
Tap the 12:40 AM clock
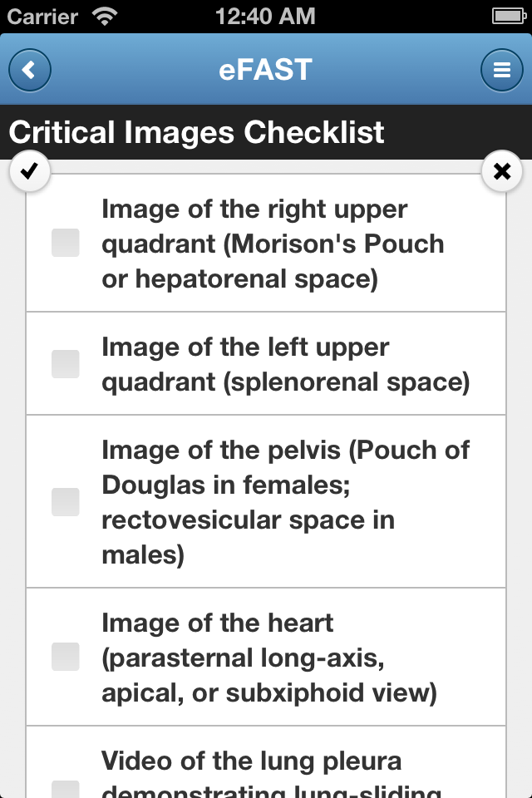pos(265,17)
